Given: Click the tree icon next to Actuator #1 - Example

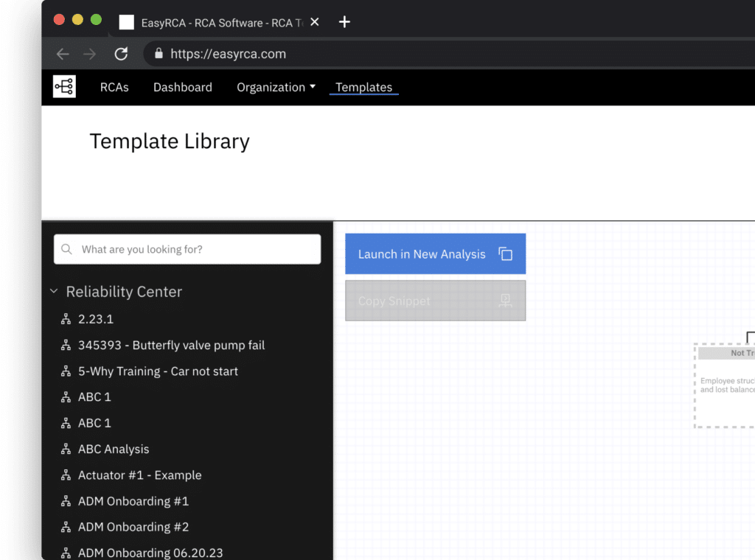Looking at the screenshot, I should coord(66,475).
